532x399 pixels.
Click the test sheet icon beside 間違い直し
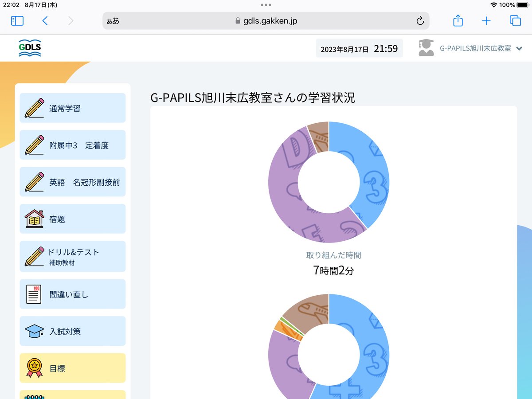(34, 294)
